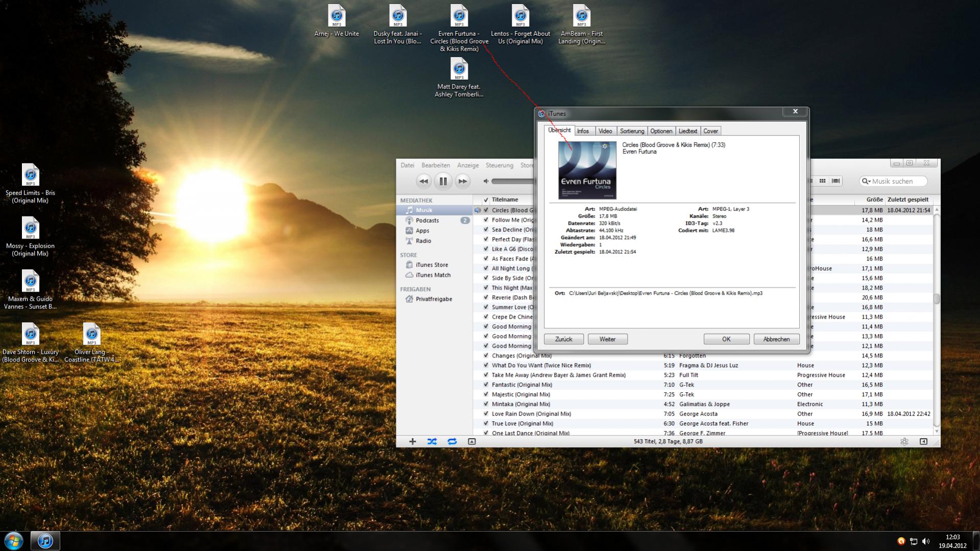This screenshot has width=980, height=551.
Task: Pause playback in iTunes
Action: tap(443, 181)
